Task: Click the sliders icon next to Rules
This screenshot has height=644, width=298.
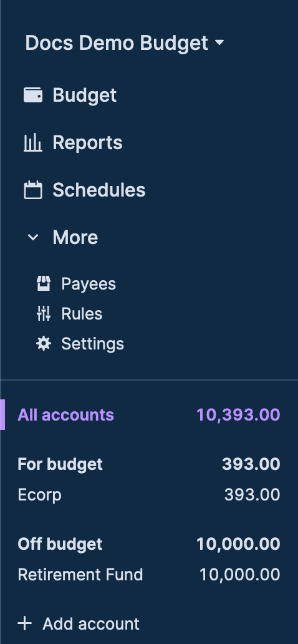Action: 44,314
